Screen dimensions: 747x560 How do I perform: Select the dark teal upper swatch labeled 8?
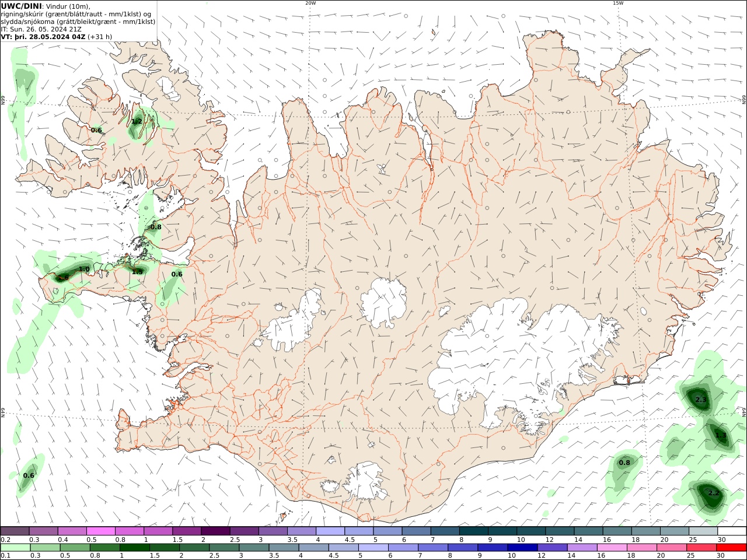(473, 531)
